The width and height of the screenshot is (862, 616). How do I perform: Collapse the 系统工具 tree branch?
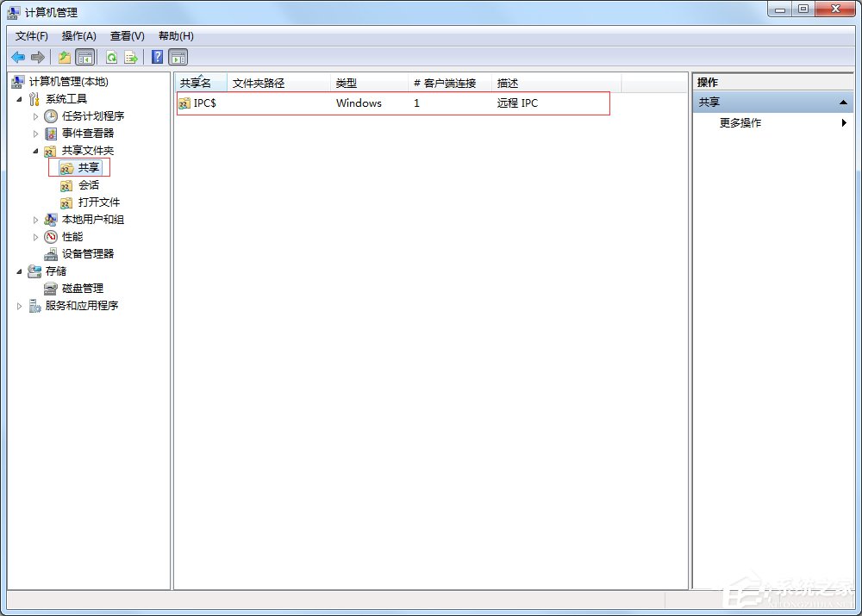click(21, 98)
